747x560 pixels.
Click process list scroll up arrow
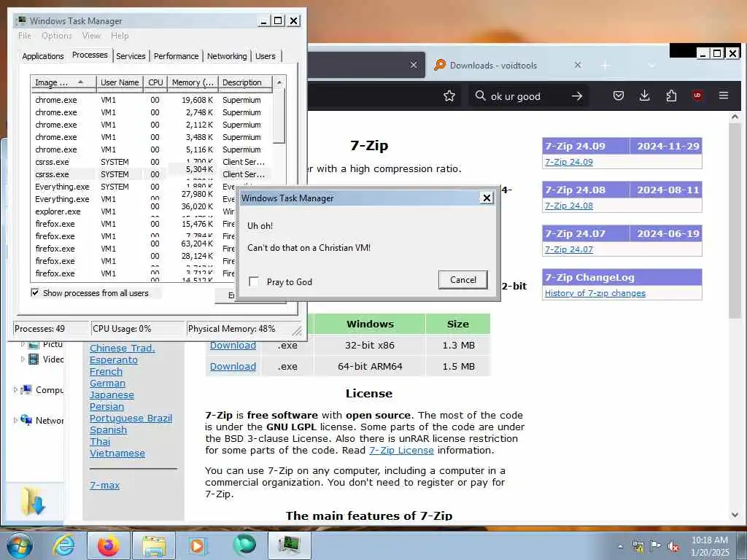coord(279,82)
